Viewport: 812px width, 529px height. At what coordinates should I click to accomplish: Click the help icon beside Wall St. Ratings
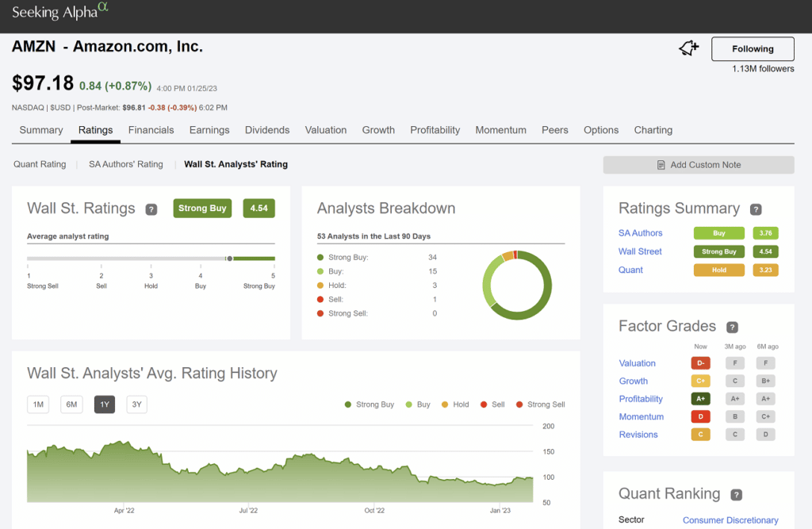151,209
